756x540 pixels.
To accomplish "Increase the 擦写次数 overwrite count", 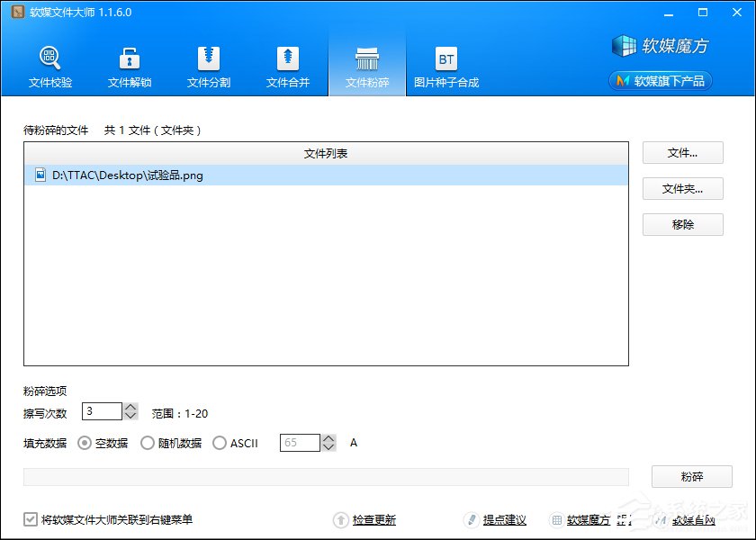I will (x=130, y=408).
